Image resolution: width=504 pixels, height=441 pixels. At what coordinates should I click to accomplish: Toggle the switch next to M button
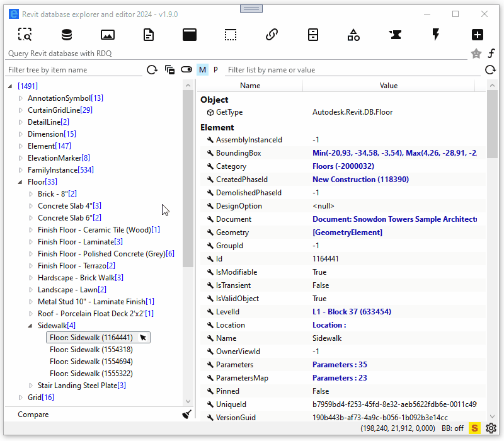tap(186, 70)
